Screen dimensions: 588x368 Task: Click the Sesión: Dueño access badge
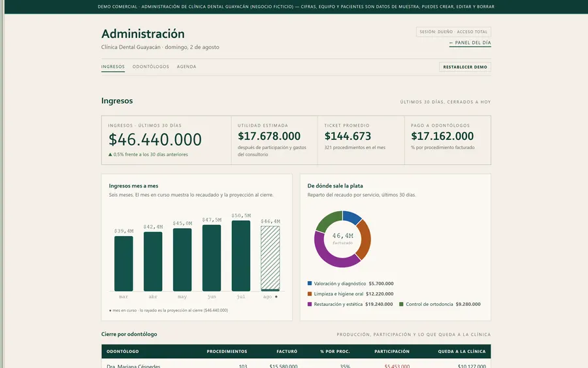453,32
